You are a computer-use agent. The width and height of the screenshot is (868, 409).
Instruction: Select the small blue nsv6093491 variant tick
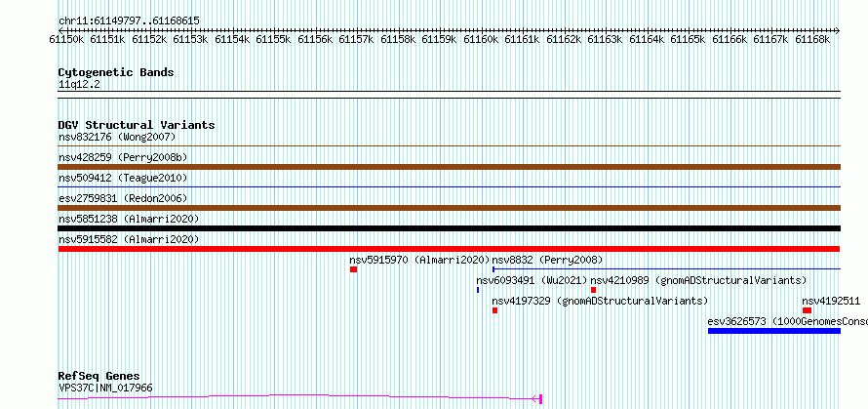[x=478, y=290]
